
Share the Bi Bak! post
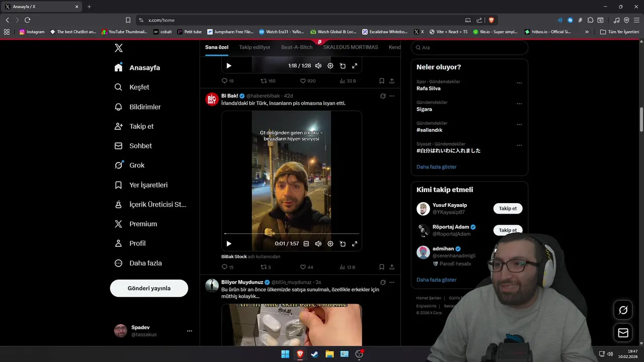click(x=392, y=267)
